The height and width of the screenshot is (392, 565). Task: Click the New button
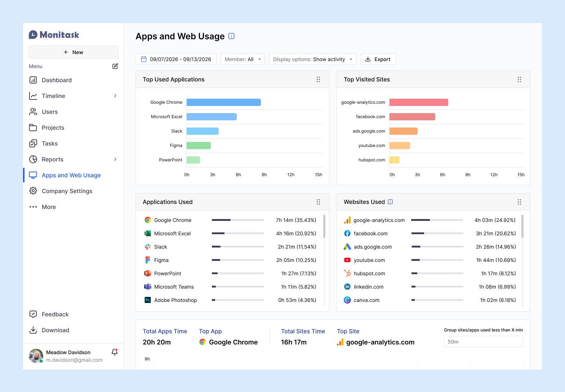click(x=74, y=52)
